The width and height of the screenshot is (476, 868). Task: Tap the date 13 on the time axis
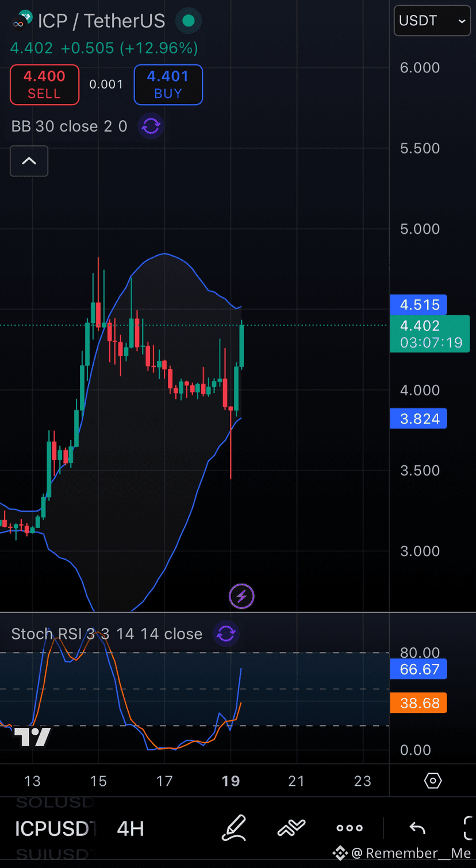[x=33, y=781]
